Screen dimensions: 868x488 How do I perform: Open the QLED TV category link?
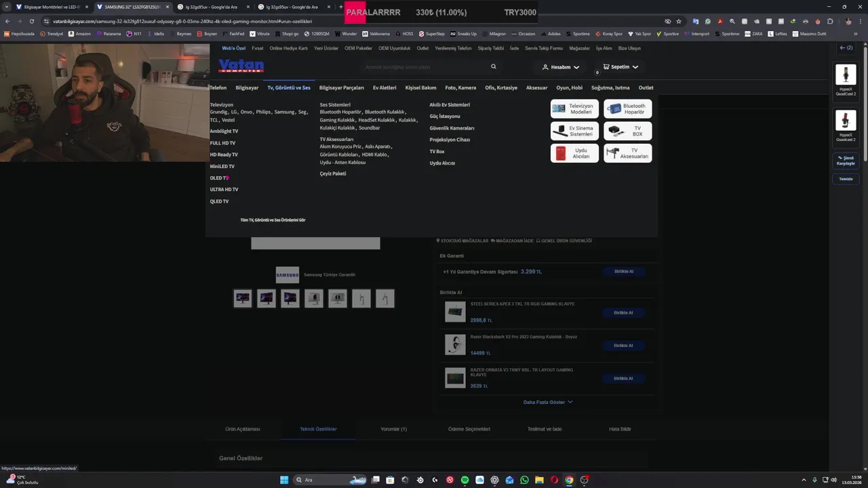[x=219, y=201]
